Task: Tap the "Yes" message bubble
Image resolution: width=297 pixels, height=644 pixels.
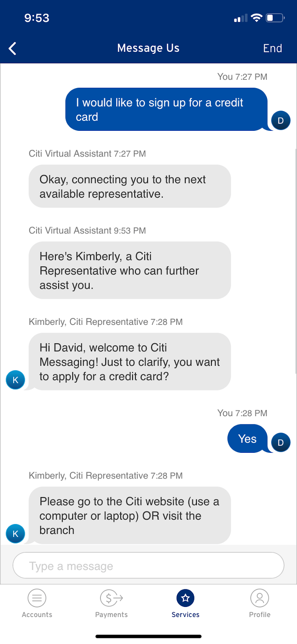Action: click(247, 439)
